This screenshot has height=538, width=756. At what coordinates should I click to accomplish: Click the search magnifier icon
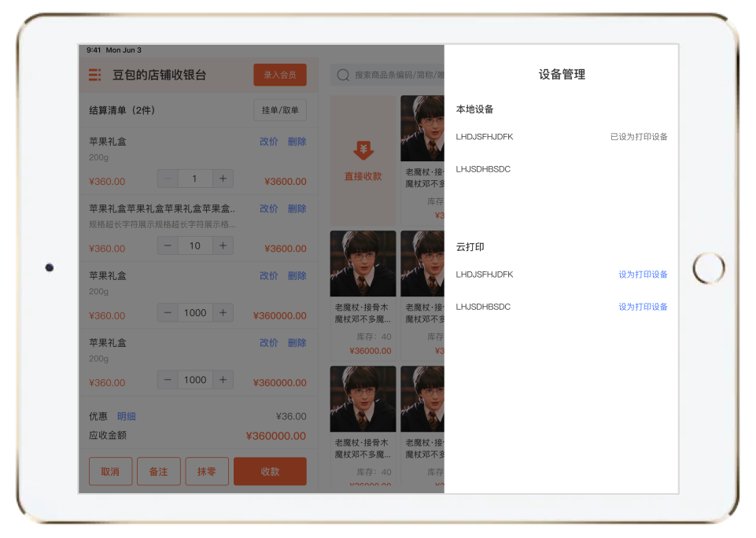pos(343,76)
